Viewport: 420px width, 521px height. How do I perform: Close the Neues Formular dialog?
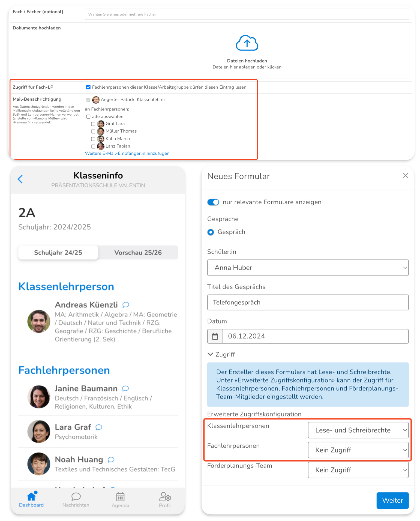(406, 175)
